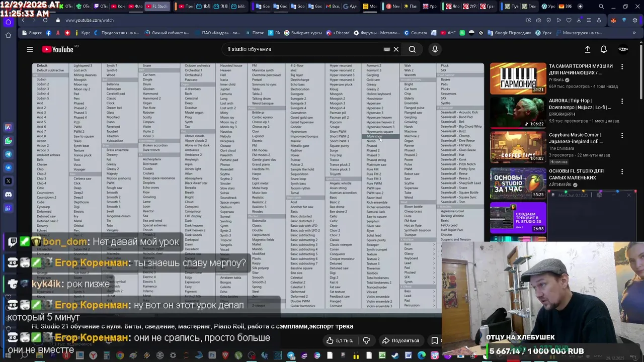This screenshot has width=644, height=362.
Task: Visit the АЙТИМЕЙК channel
Action: coord(559,185)
